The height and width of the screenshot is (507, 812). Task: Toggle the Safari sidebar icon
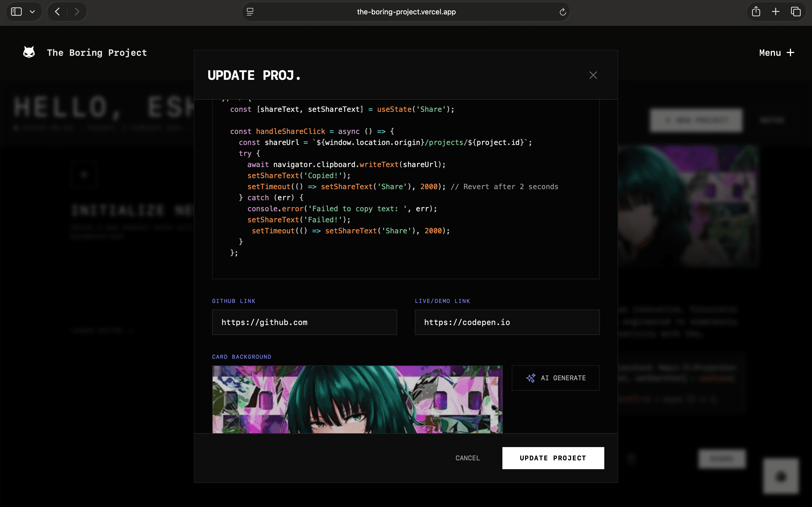pos(17,12)
